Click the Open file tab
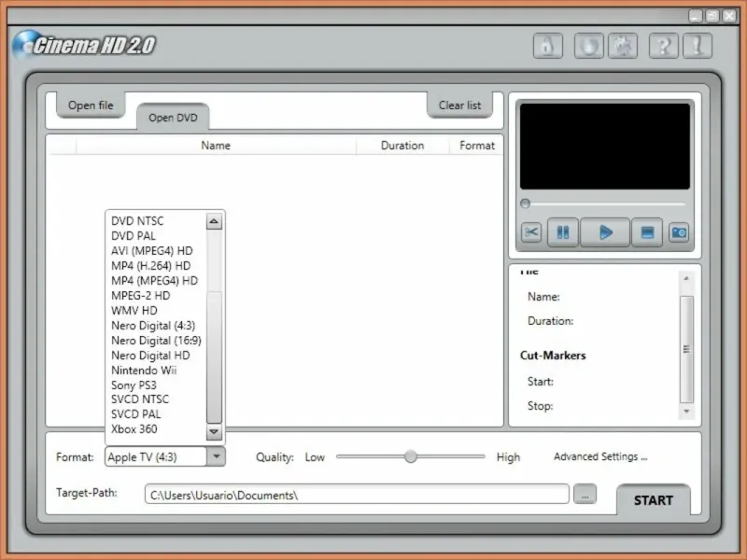 91,105
